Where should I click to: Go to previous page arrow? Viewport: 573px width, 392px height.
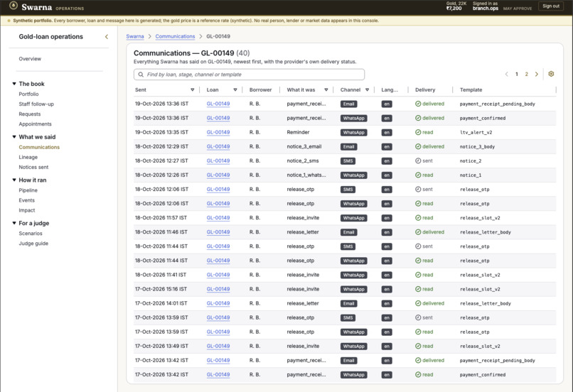[506, 74]
